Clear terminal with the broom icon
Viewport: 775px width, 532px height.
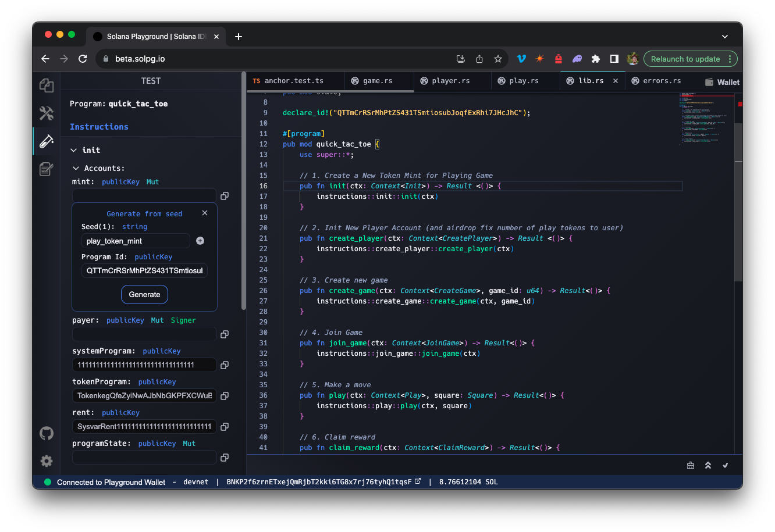(691, 465)
